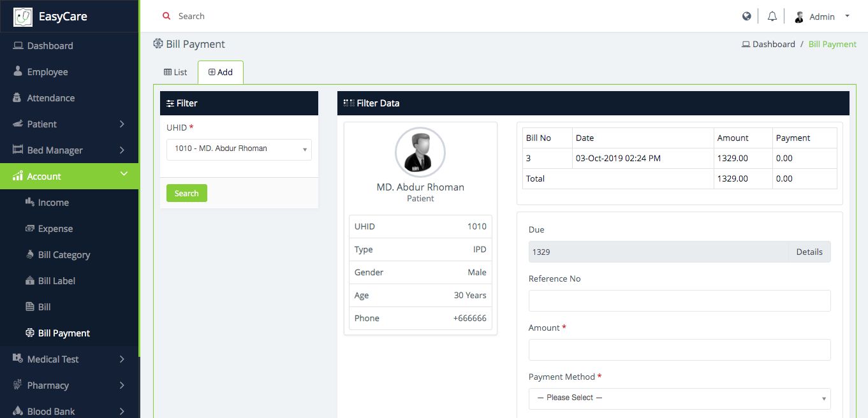Click the Bill Payment sidebar icon
The height and width of the screenshot is (418, 868).
pyautogui.click(x=29, y=333)
